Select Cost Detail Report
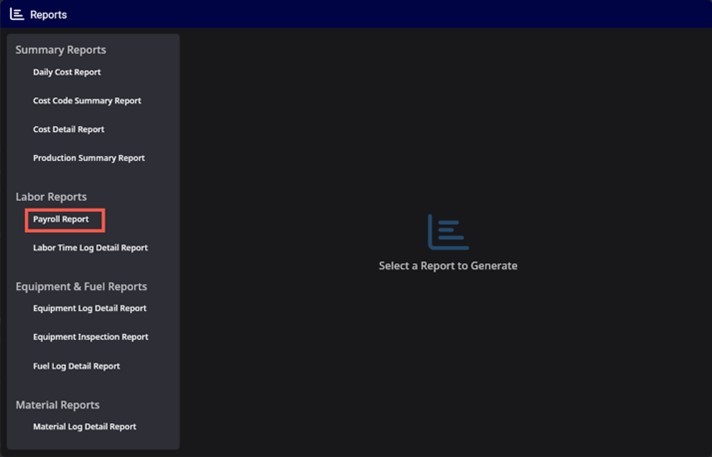The image size is (712, 457). pyautogui.click(x=69, y=129)
